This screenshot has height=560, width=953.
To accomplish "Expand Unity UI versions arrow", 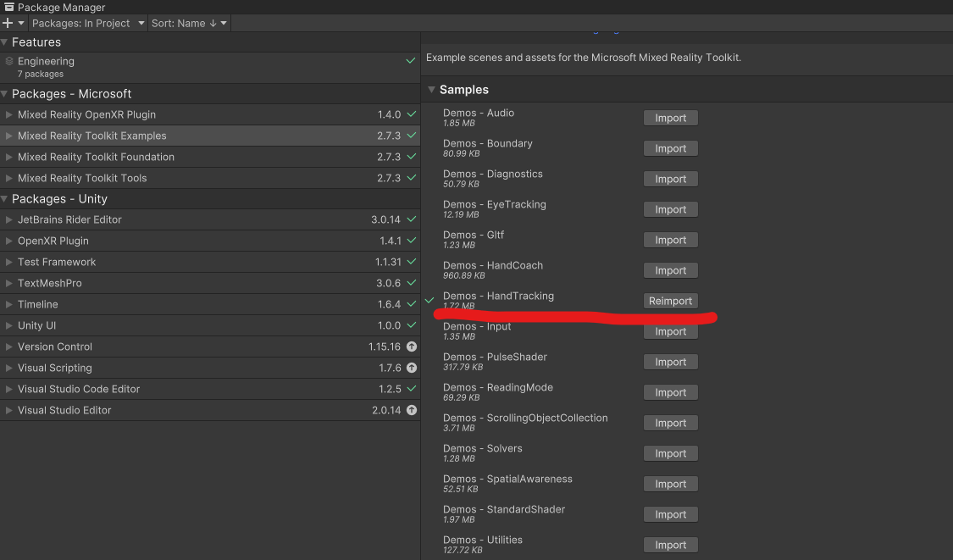I will click(8, 325).
